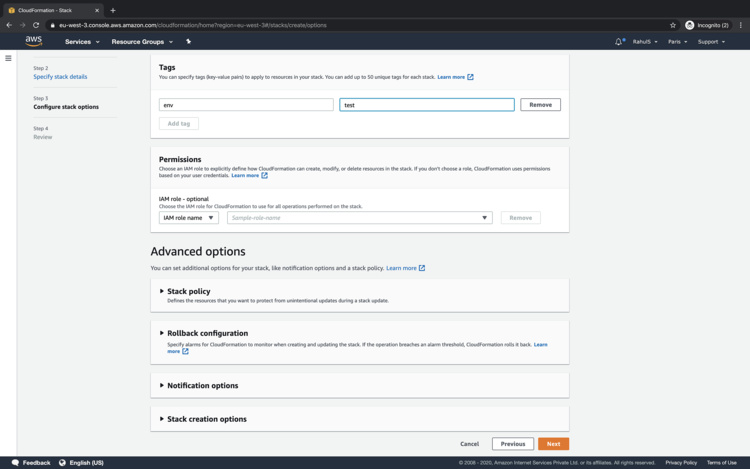Image resolution: width=750 pixels, height=469 pixels.
Task: Open the Services menu
Action: click(82, 42)
